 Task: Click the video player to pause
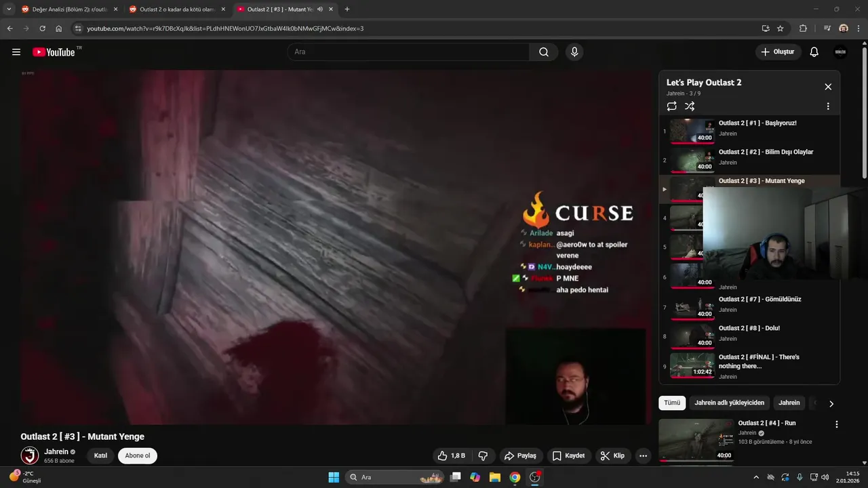click(x=336, y=247)
